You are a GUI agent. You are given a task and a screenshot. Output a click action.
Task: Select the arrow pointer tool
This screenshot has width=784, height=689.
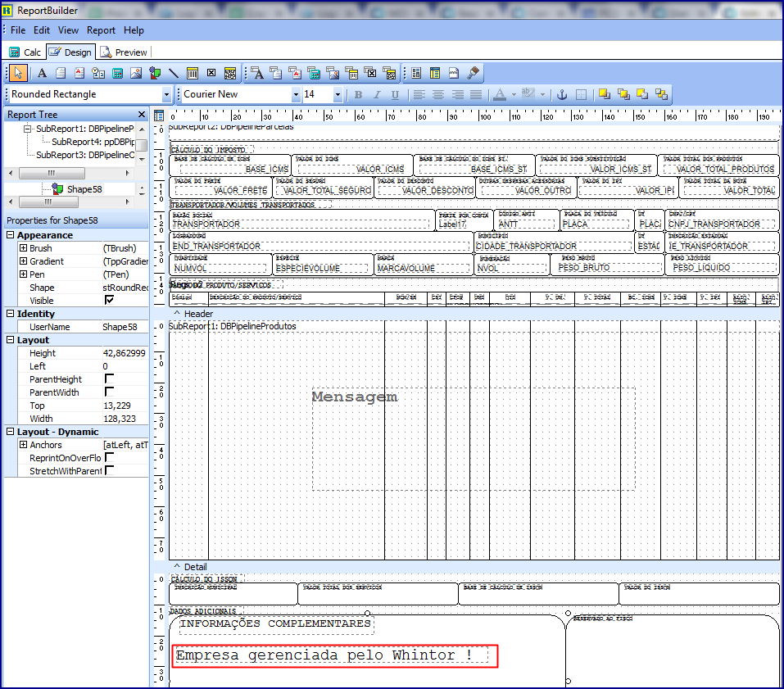point(18,73)
